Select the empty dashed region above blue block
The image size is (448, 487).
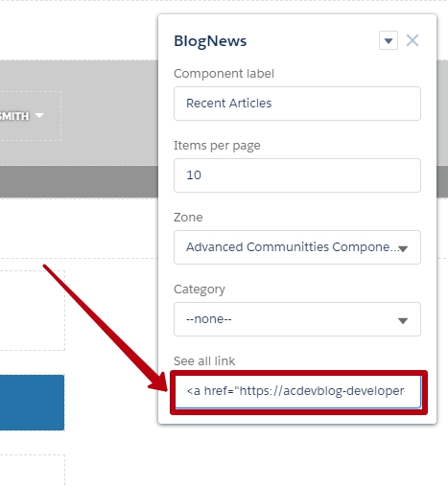(x=32, y=311)
